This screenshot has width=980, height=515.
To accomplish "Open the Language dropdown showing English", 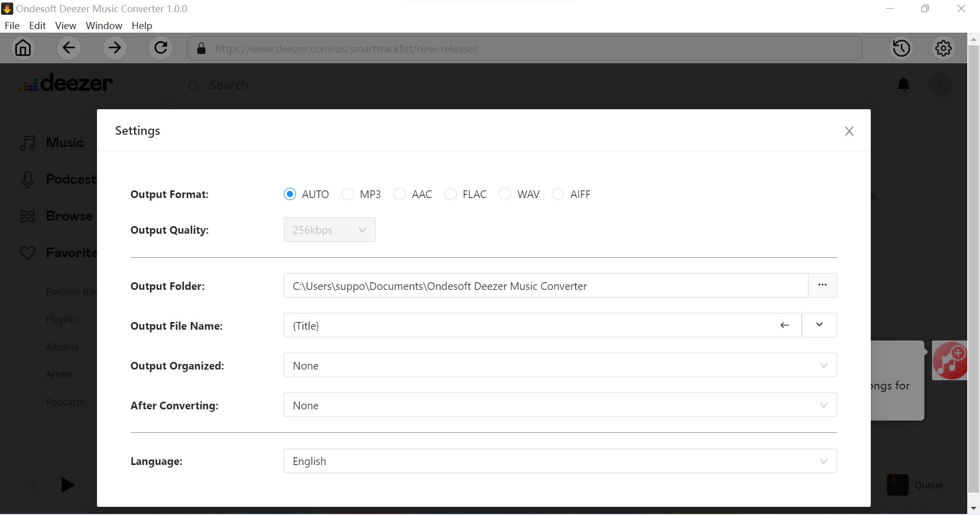I will pos(560,461).
